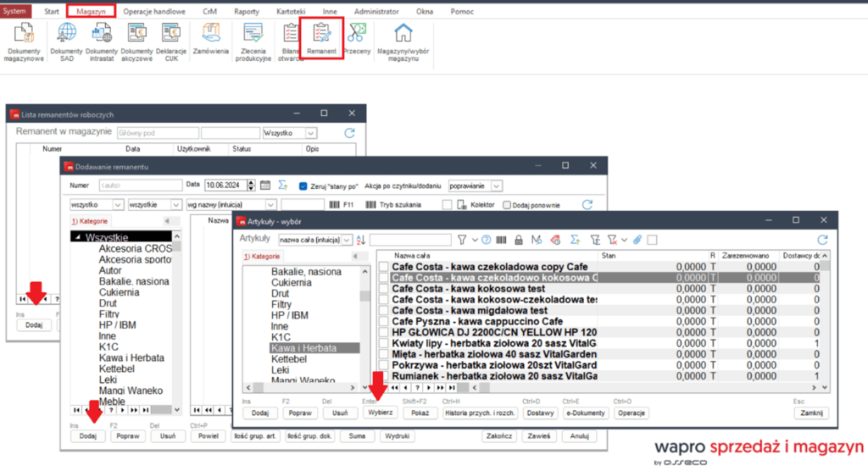The width and height of the screenshot is (868, 471).
Task: Expand the poprawianie action dropdown
Action: click(x=497, y=186)
